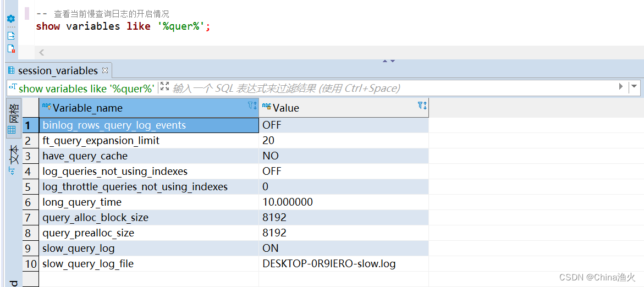644x287 pixels.
Task: Open the settings gear icon in editor sidebar
Action: click(x=11, y=19)
